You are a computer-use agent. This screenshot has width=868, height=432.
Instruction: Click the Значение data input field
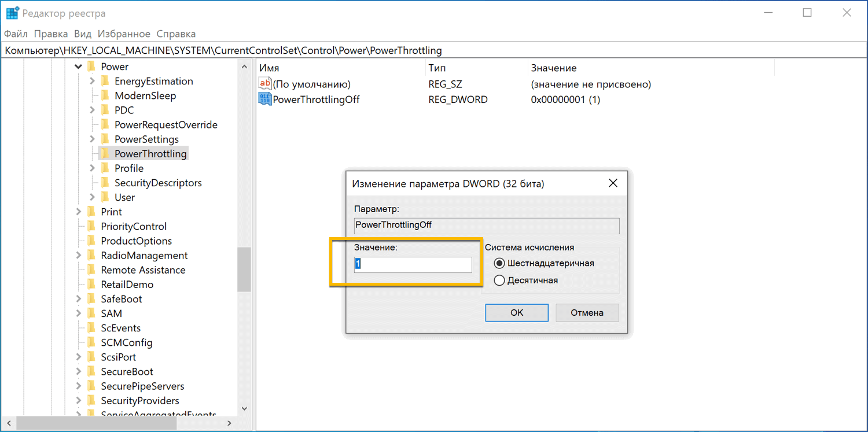(x=413, y=264)
